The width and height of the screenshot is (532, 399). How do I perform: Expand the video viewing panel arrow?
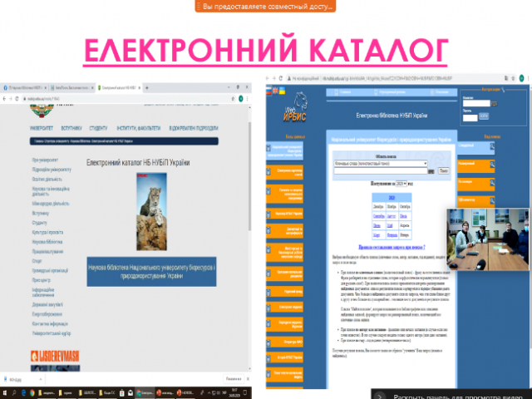380,396
